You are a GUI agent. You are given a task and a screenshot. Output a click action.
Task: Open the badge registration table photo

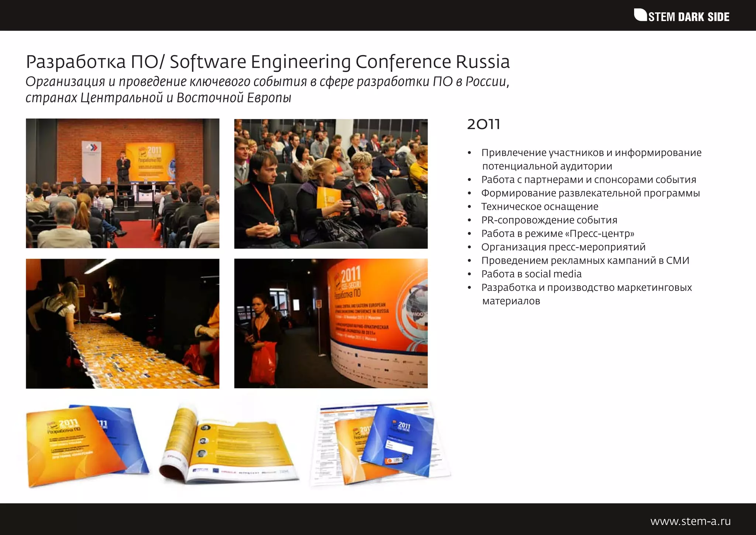tap(123, 324)
